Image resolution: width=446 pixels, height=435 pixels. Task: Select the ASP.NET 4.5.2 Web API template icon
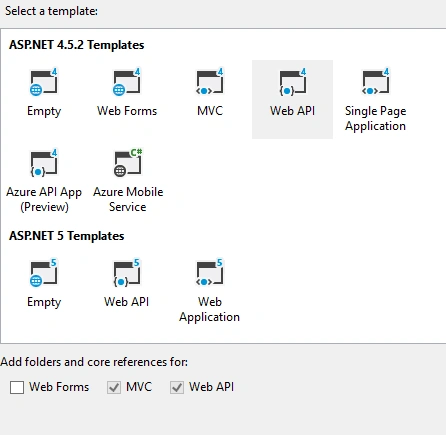tap(293, 82)
